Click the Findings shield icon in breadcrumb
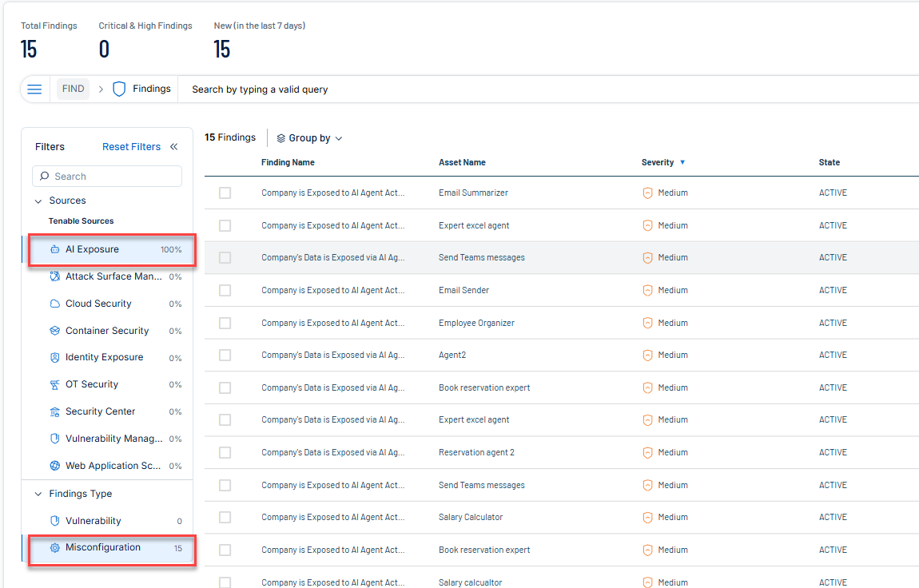Viewport: 919px width, 588px height. 119,89
